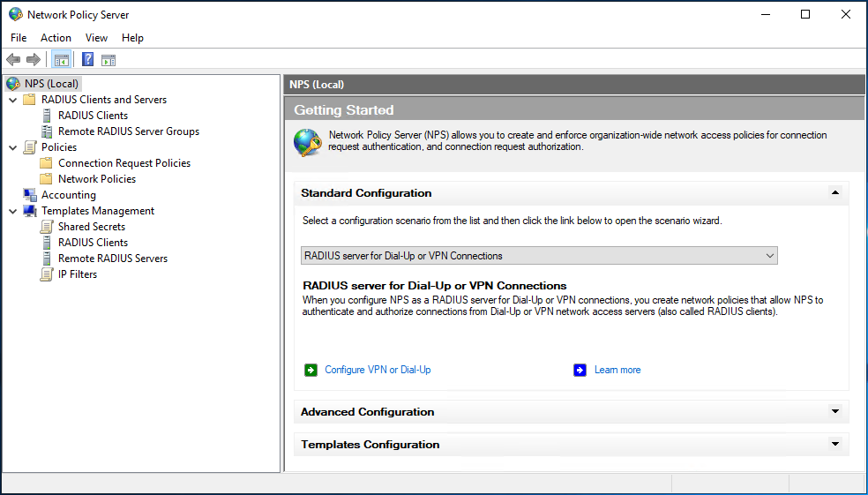Collapse the Policies tree node
This screenshot has width=868, height=495.
click(12, 148)
